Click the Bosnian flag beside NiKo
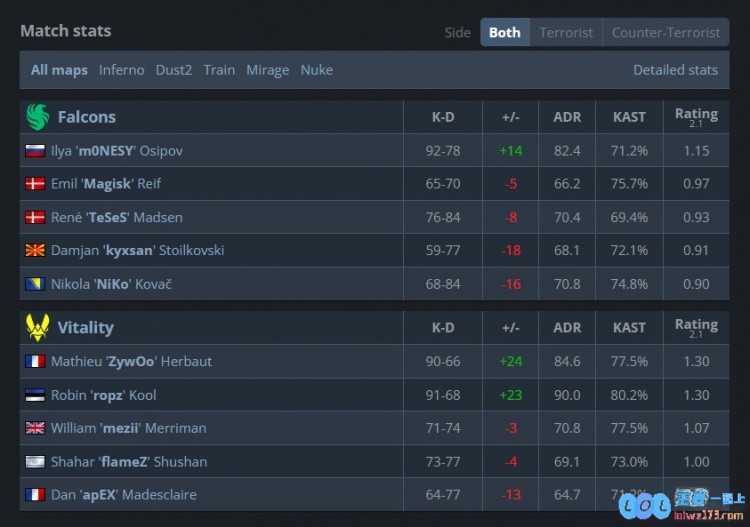The height and width of the screenshot is (527, 750). point(35,284)
